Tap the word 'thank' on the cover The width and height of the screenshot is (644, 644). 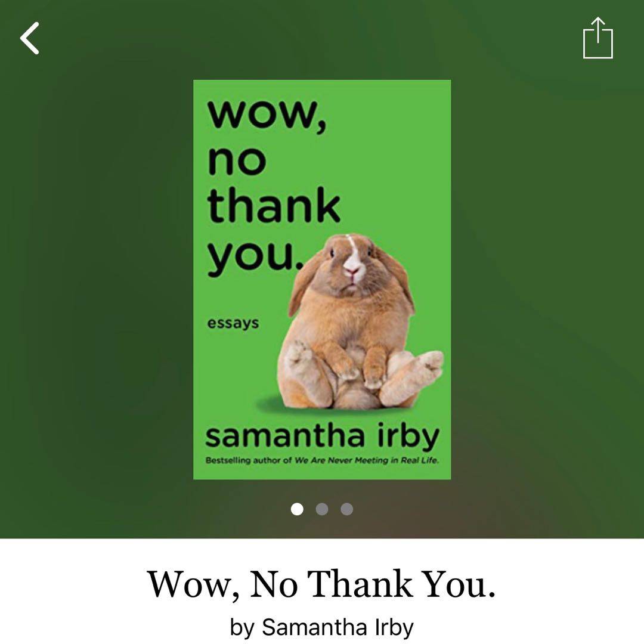(x=274, y=205)
